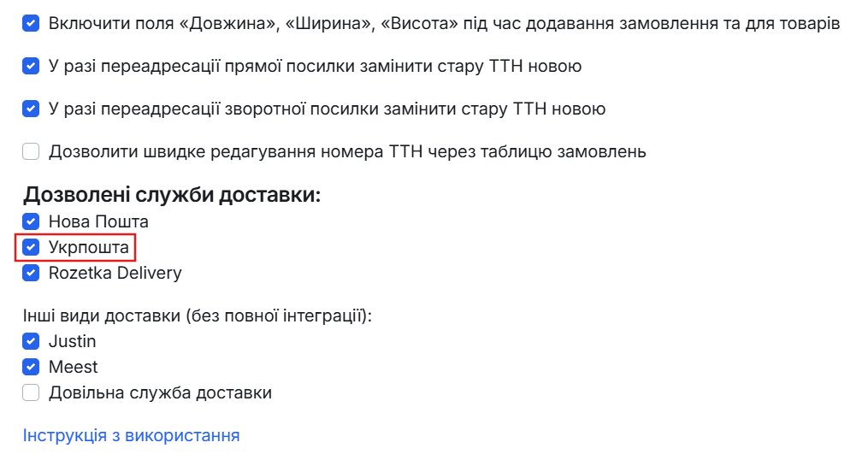
Task: Uncheck the Justin delivery option
Action: point(31,341)
